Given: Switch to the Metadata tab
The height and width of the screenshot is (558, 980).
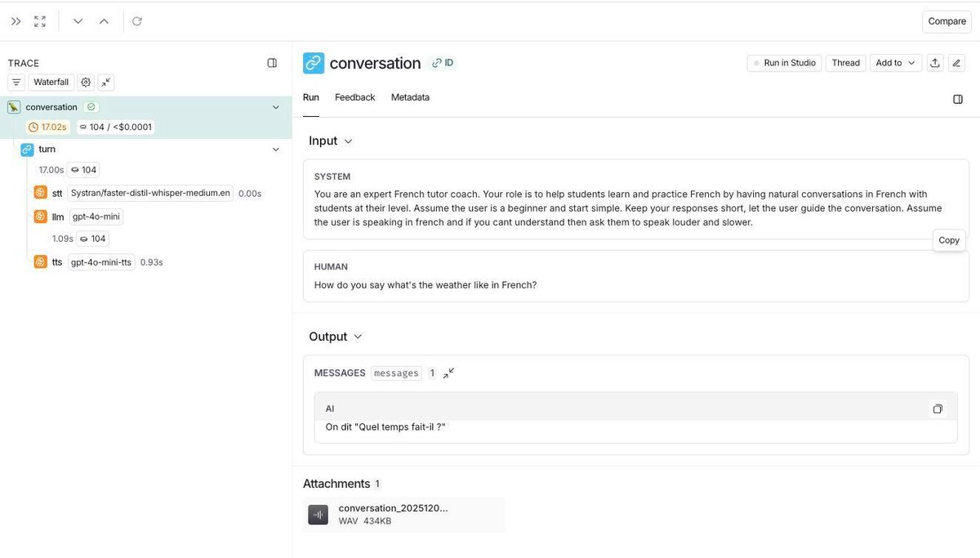Looking at the screenshot, I should pyautogui.click(x=410, y=97).
